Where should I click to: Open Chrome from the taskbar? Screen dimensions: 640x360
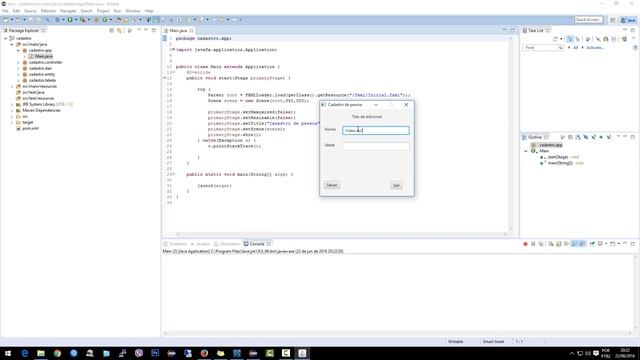57,353
